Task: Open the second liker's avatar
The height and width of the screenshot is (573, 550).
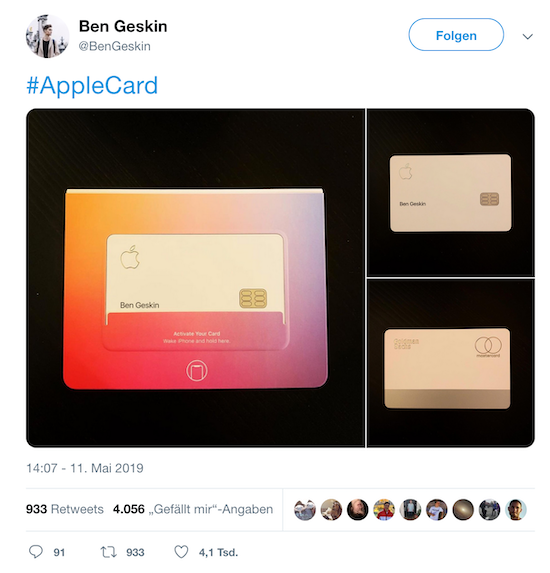Action: [x=331, y=509]
